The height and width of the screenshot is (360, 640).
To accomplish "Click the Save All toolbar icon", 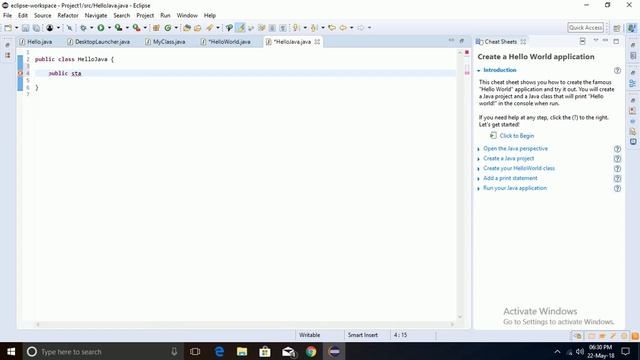I will [x=36, y=28].
